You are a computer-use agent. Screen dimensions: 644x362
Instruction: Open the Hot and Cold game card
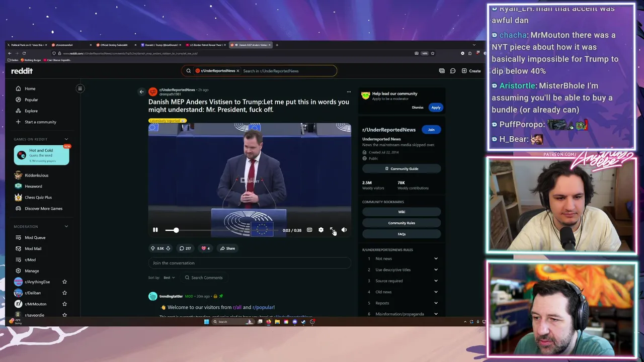pyautogui.click(x=41, y=155)
